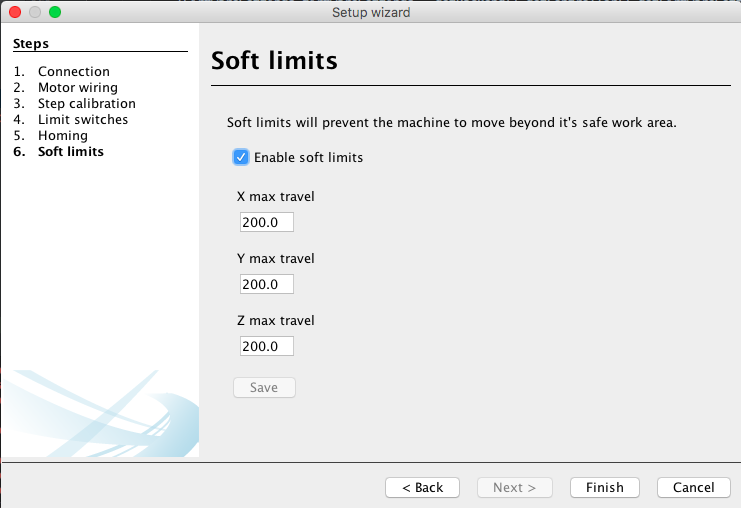
Task: Click the Steps sidebar heading
Action: (31, 43)
